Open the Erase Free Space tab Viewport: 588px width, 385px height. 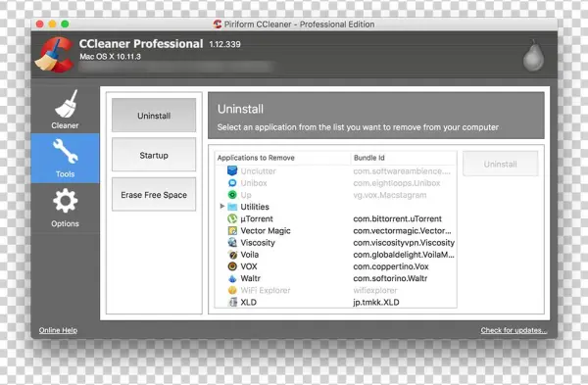coord(154,195)
